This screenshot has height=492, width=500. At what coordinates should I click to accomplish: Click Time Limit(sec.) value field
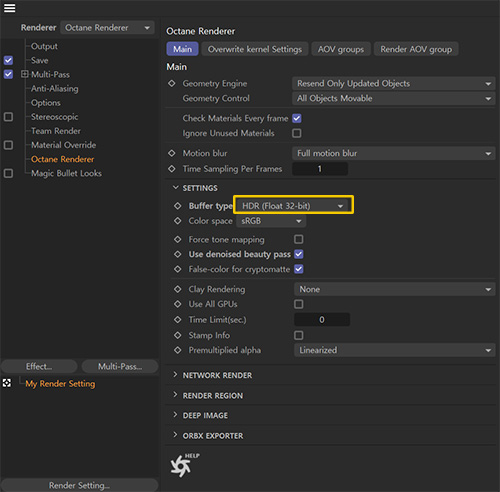322,320
